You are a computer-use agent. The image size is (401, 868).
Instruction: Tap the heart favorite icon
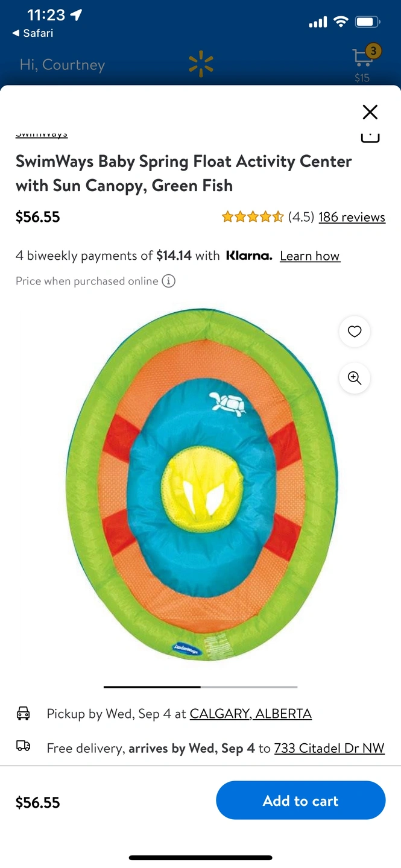355,331
